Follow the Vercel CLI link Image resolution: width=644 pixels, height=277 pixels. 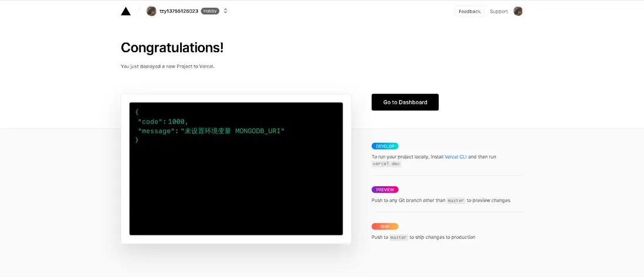tap(456, 157)
